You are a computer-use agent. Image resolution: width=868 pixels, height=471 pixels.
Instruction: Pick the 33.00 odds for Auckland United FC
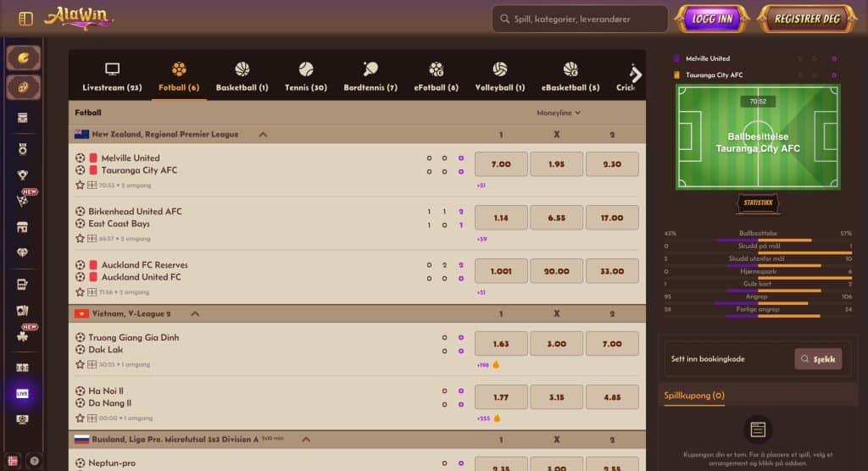coord(612,271)
